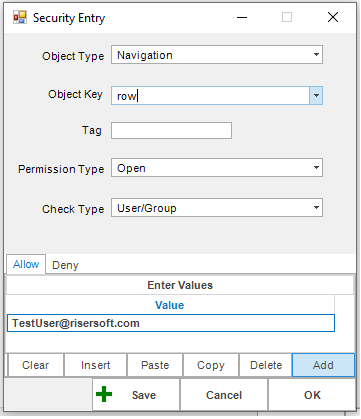Expand the Permission Type dropdown

pos(217,168)
